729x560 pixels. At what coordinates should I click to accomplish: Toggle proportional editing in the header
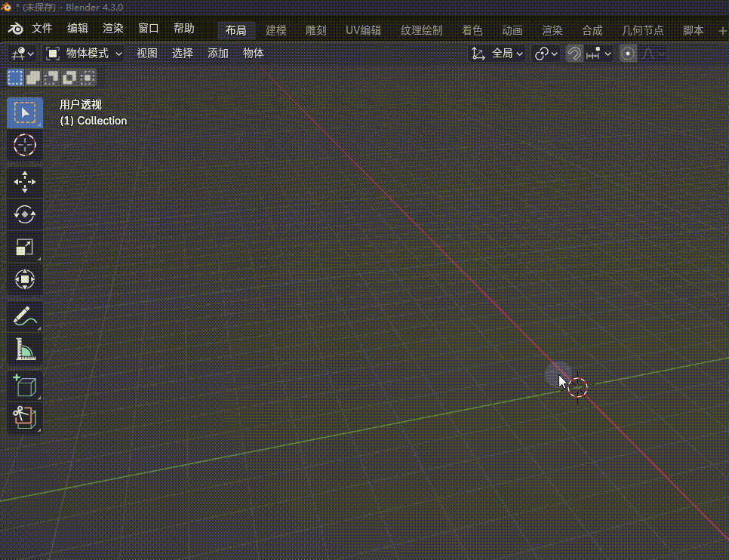[628, 54]
